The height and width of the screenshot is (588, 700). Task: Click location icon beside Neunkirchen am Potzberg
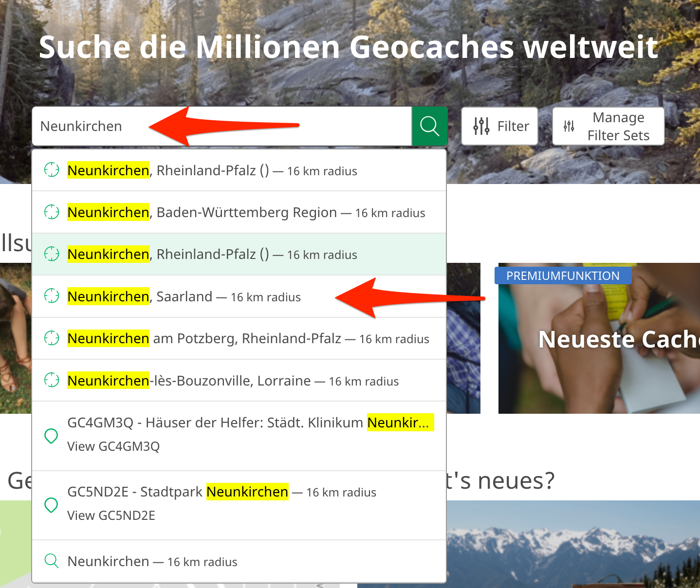(x=52, y=338)
